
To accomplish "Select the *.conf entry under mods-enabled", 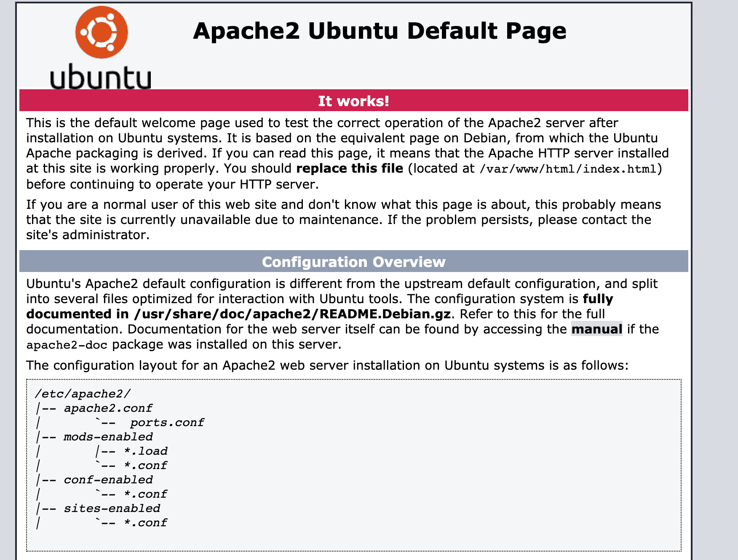I will [x=146, y=465].
